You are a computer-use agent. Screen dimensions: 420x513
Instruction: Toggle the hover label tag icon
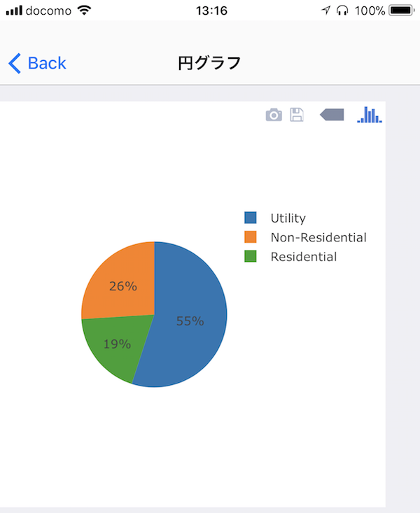332,115
